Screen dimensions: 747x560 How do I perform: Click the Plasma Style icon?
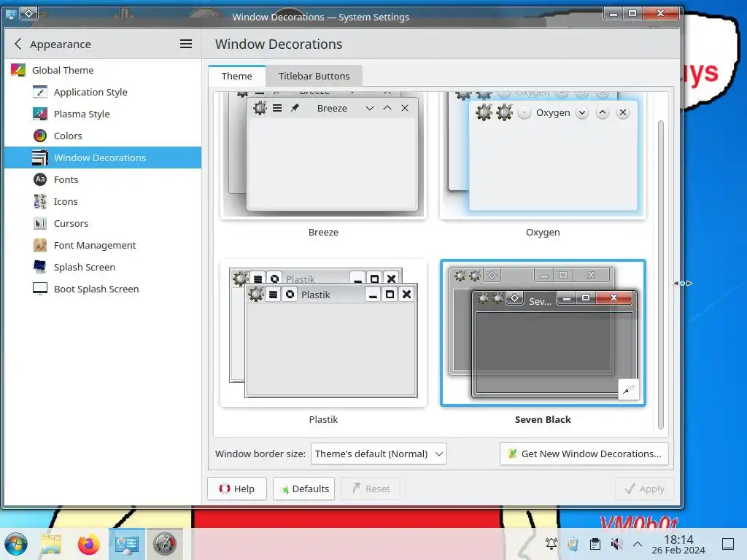point(40,114)
